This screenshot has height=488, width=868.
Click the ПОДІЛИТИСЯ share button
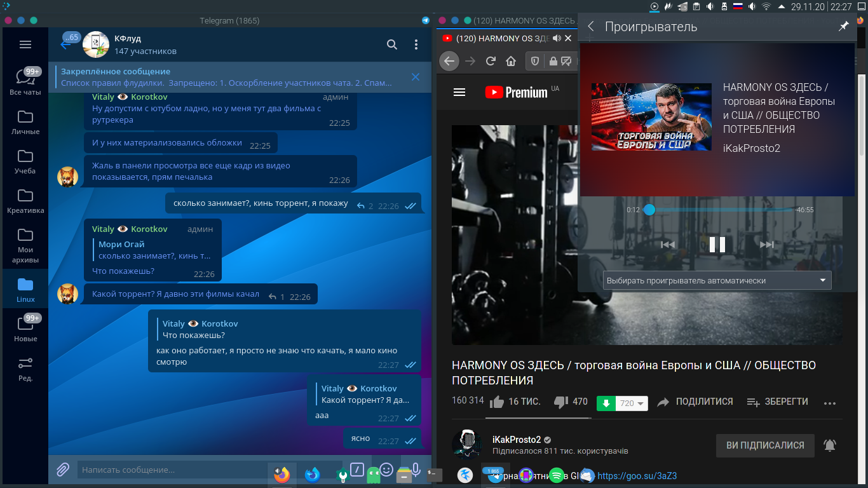coord(695,402)
